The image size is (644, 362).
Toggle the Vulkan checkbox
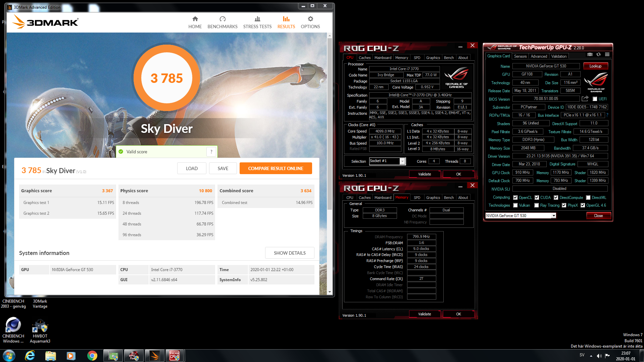click(x=515, y=205)
